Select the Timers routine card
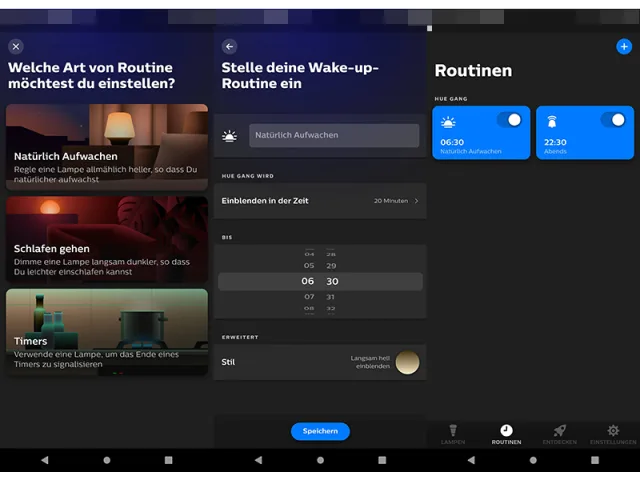640x480 pixels. coord(107,332)
